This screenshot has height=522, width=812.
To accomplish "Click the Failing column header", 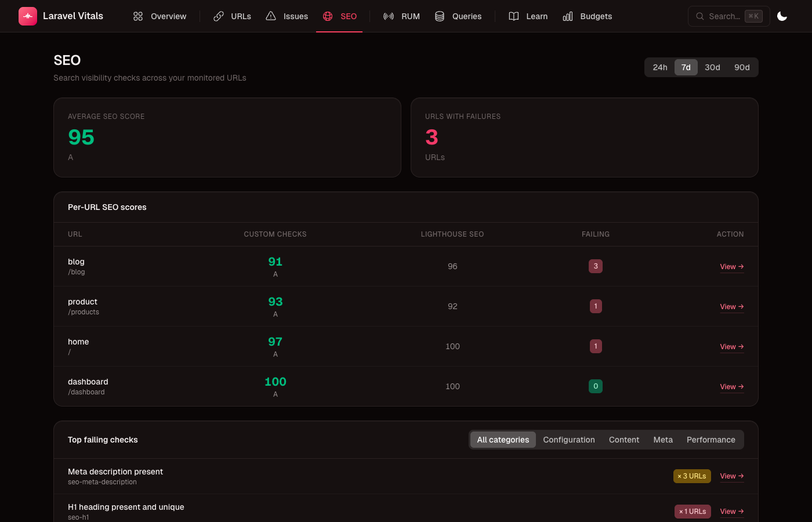I will pyautogui.click(x=596, y=234).
